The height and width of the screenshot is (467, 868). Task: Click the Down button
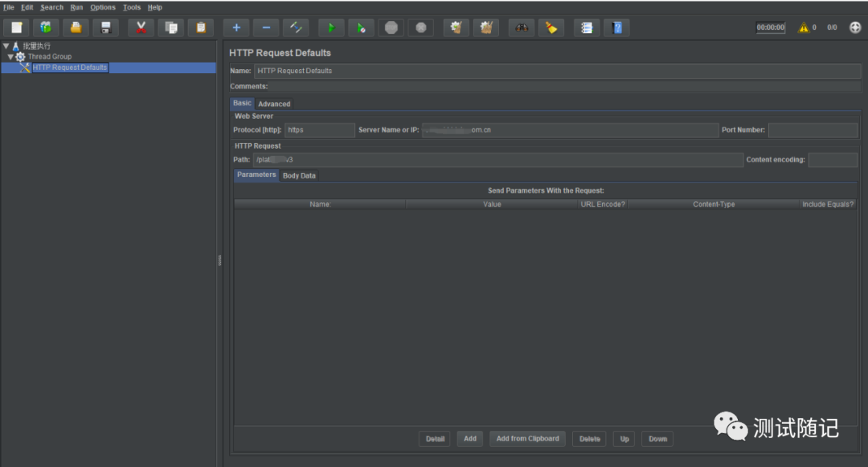coord(657,439)
